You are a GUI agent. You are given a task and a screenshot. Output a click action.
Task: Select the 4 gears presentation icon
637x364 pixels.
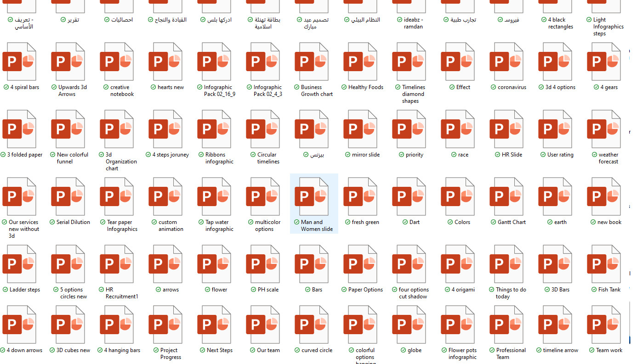point(604,62)
